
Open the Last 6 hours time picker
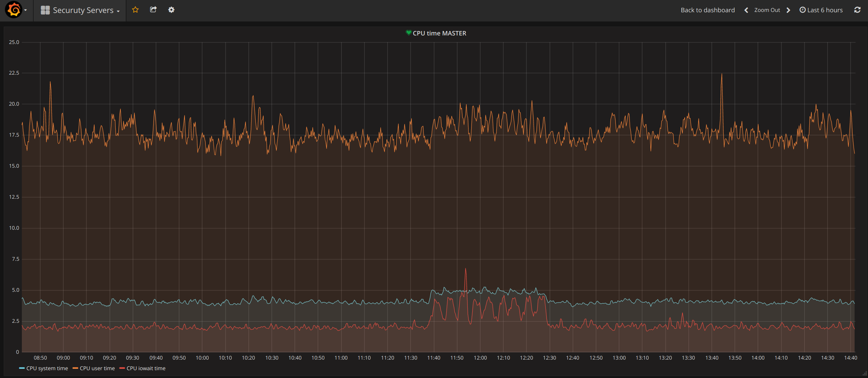coord(821,10)
